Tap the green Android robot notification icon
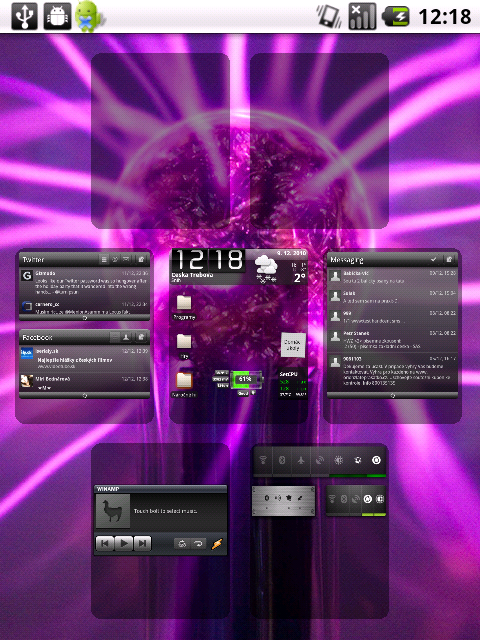This screenshot has width=480, height=640. point(87,16)
